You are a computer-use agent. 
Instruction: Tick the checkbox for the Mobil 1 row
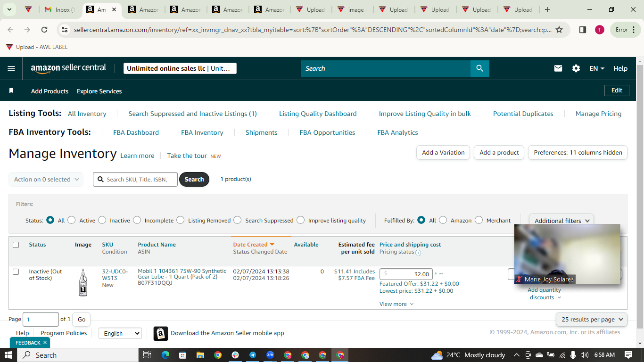point(16,271)
